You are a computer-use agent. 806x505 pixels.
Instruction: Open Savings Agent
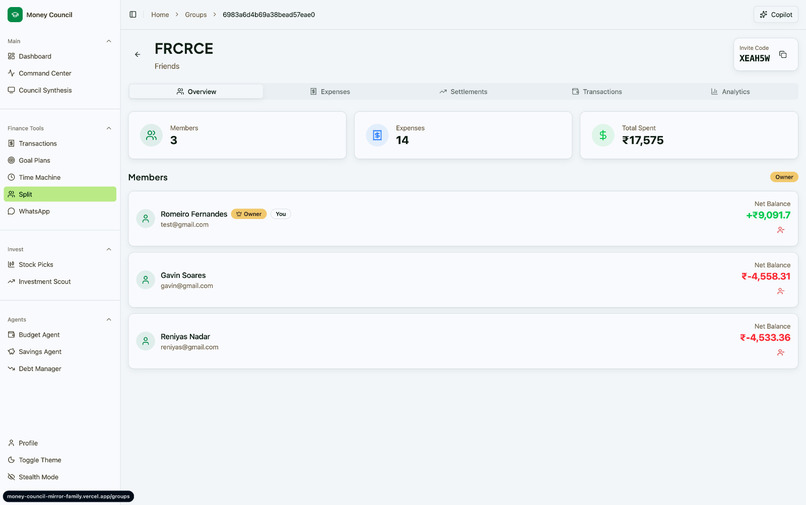tap(60, 352)
